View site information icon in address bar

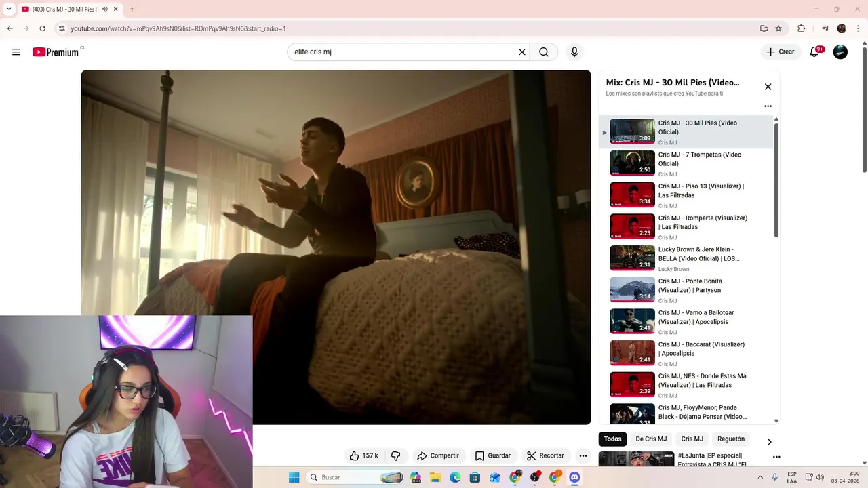[x=62, y=28]
